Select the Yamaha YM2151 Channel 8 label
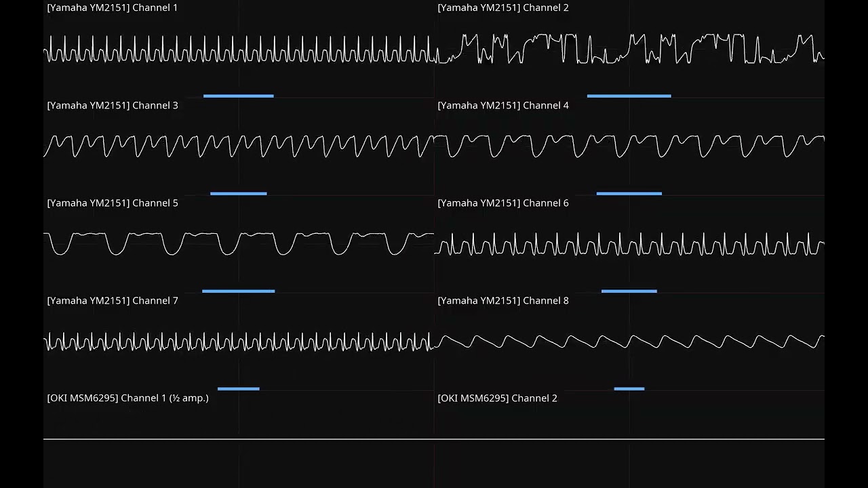Image resolution: width=868 pixels, height=488 pixels. pyautogui.click(x=503, y=301)
